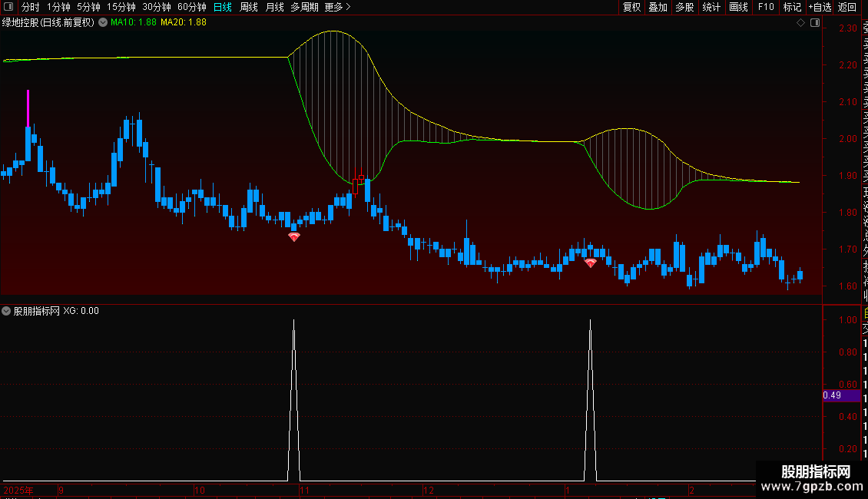Click the 返回 back button
This screenshot has height=499, width=868.
(847, 7)
